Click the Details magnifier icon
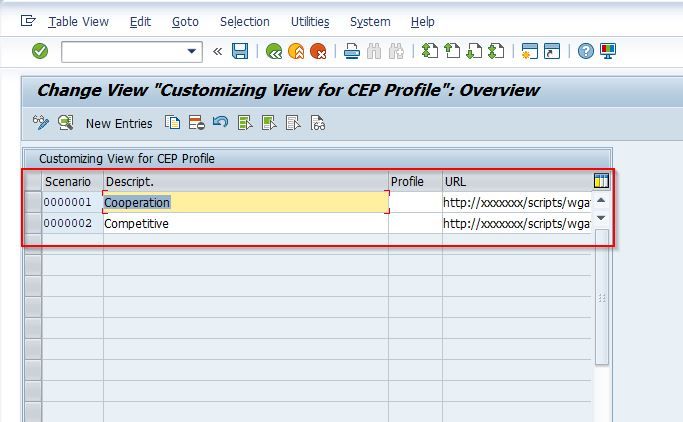The width and height of the screenshot is (683, 422). pyautogui.click(x=65, y=123)
